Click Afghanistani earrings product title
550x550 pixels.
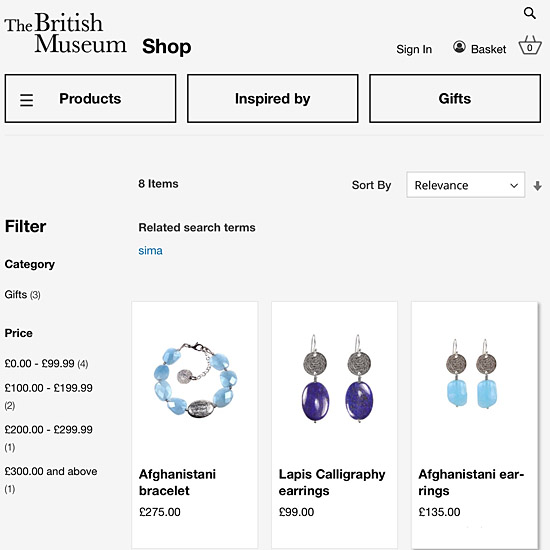(x=471, y=482)
